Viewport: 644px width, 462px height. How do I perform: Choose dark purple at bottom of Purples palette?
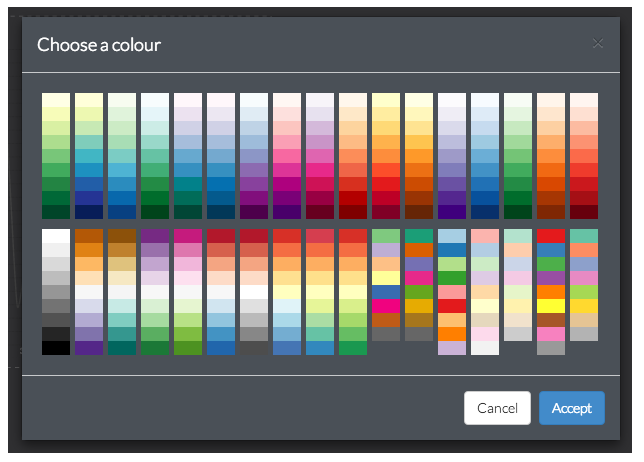click(452, 212)
